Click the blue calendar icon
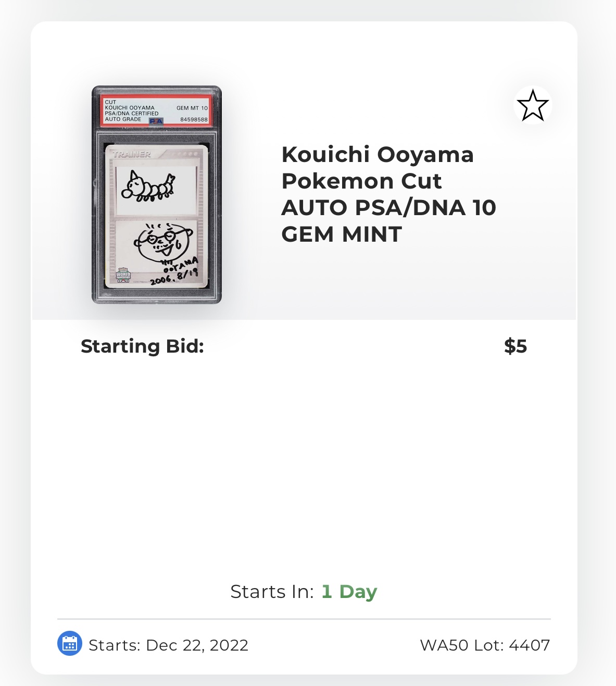Viewport: 616px width, 686px height. 69,644
